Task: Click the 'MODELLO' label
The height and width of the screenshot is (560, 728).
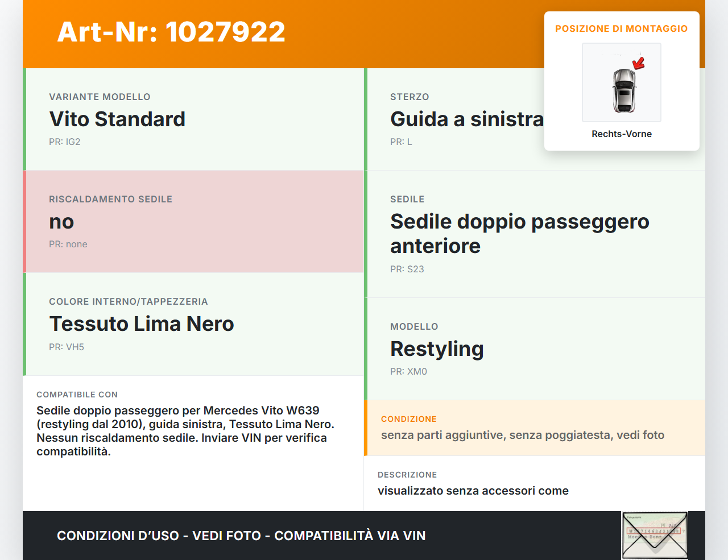Action: [414, 326]
